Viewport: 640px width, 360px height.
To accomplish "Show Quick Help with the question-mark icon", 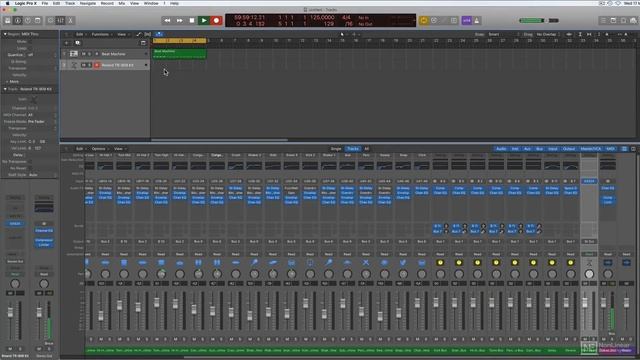I will coord(28,20).
